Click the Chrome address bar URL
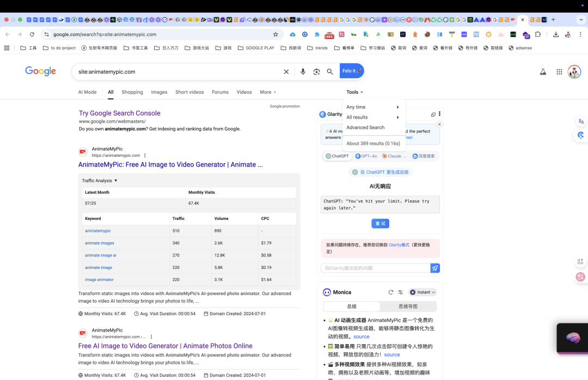This screenshot has height=380, width=588. (x=105, y=34)
